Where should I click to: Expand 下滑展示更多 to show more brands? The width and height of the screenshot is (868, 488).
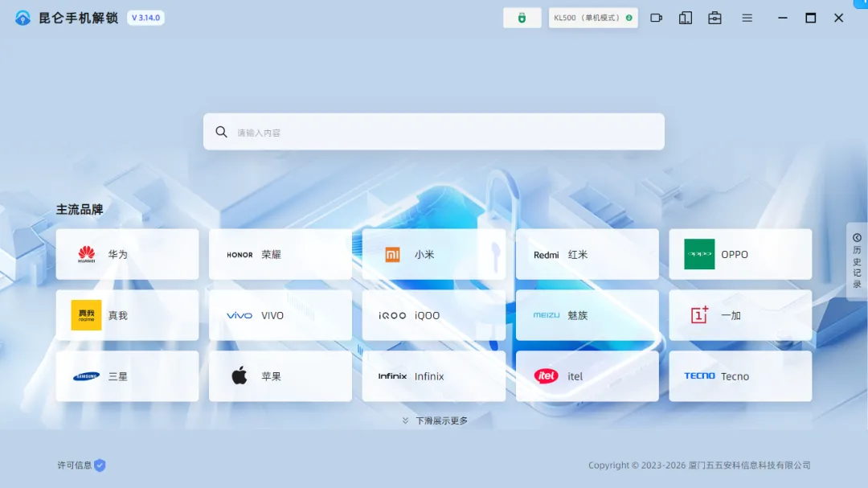(x=435, y=421)
